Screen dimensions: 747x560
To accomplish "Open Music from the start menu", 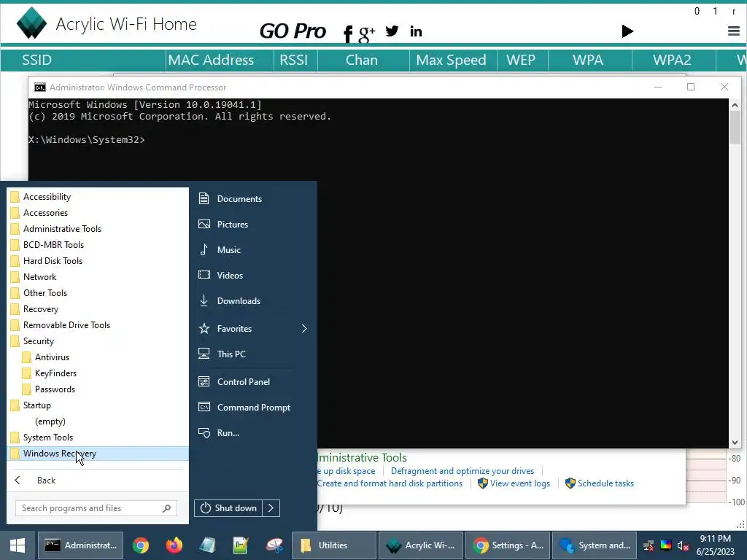I will click(253, 249).
